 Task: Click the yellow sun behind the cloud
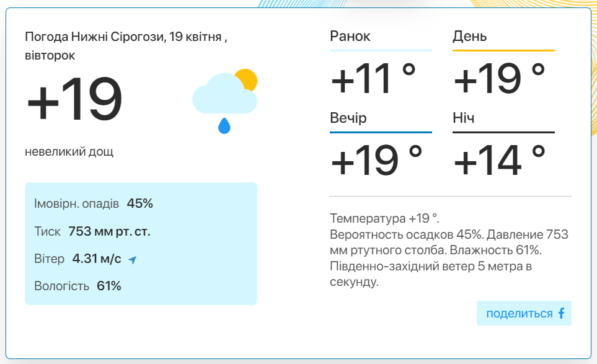coord(246,79)
